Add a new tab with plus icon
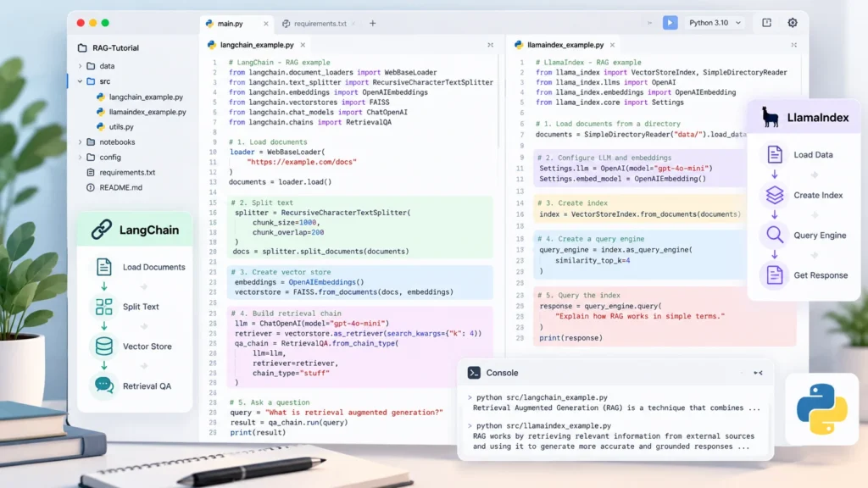The height and width of the screenshot is (488, 868). point(373,23)
